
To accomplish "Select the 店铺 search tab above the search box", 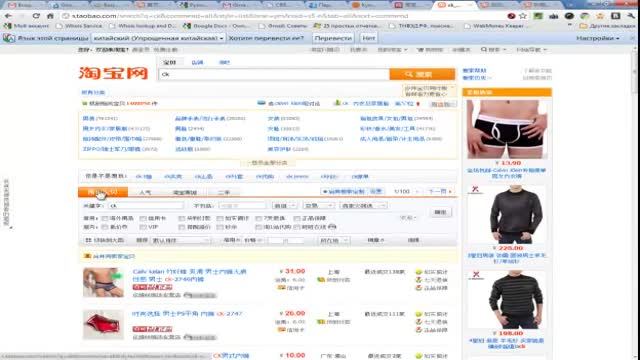I will coord(197,62).
